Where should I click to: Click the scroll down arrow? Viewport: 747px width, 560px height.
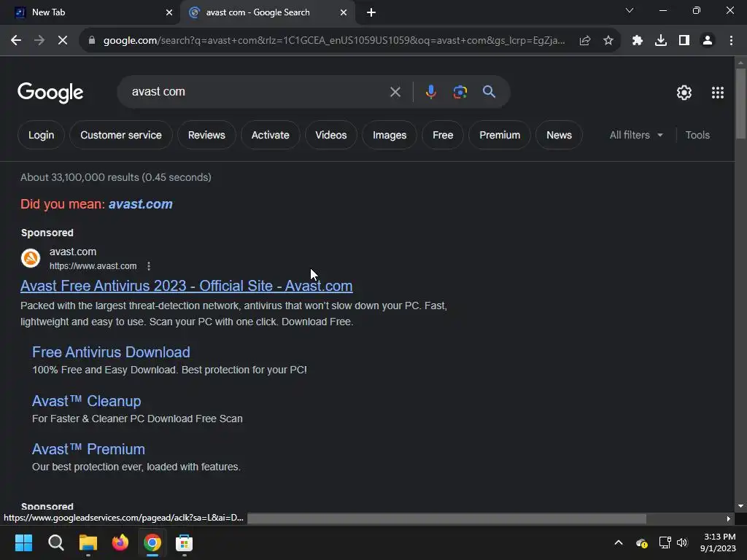pos(740,506)
